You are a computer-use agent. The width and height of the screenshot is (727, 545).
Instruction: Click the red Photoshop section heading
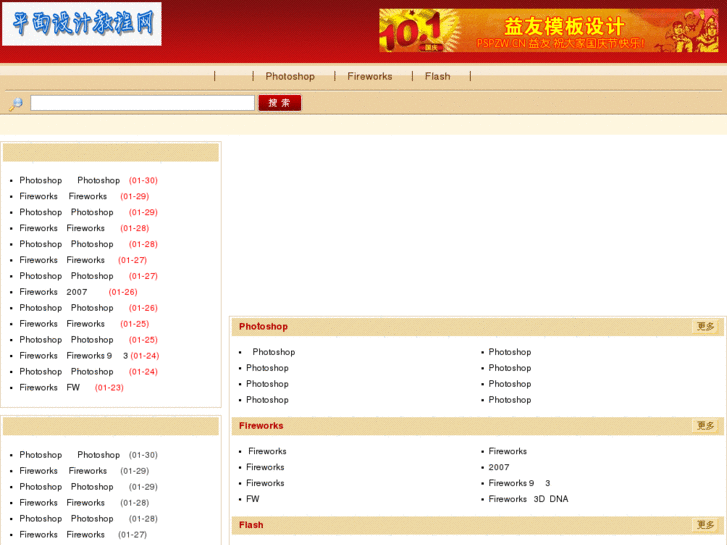(263, 327)
